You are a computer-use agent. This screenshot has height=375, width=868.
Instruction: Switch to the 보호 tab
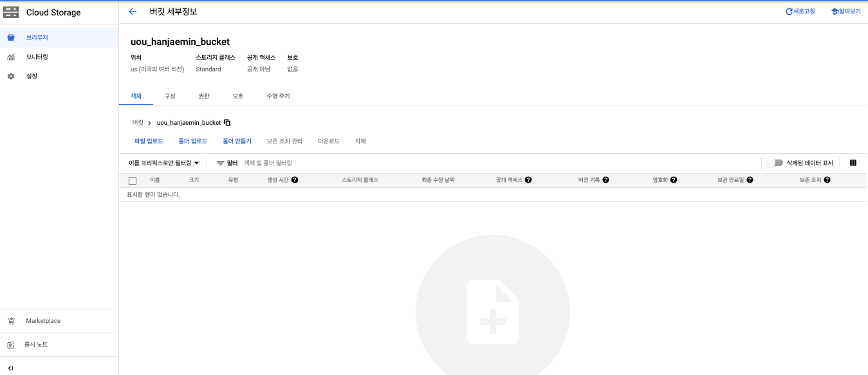pos(238,96)
